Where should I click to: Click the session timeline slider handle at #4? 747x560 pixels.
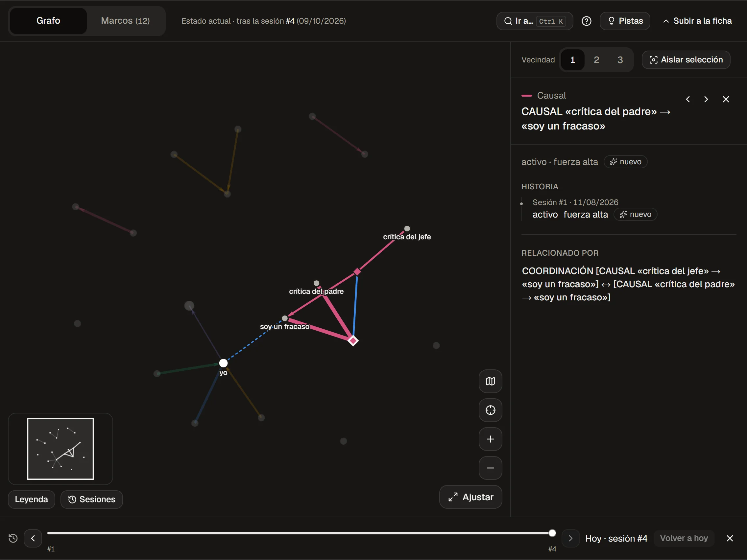[552, 533]
